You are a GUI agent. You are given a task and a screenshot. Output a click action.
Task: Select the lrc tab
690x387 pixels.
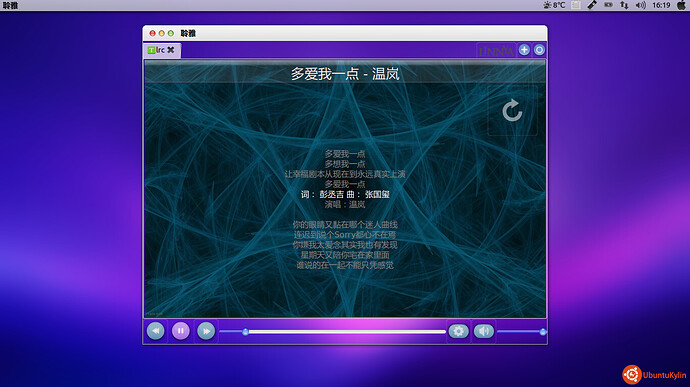[x=162, y=50]
